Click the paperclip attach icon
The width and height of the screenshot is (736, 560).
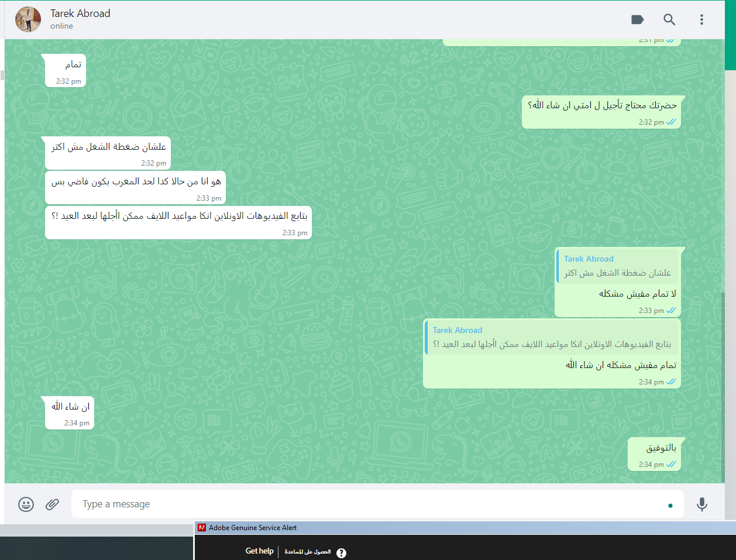point(53,504)
